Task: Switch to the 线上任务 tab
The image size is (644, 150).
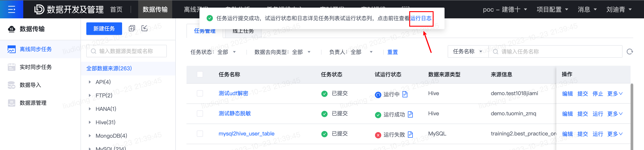Action: [243, 31]
